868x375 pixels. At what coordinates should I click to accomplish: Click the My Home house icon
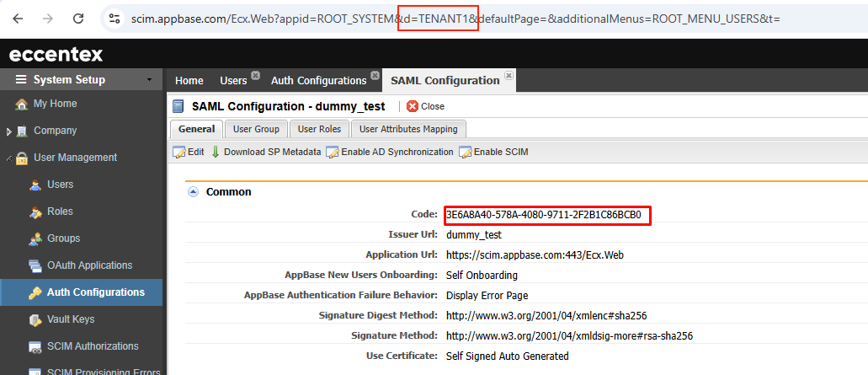coord(22,104)
